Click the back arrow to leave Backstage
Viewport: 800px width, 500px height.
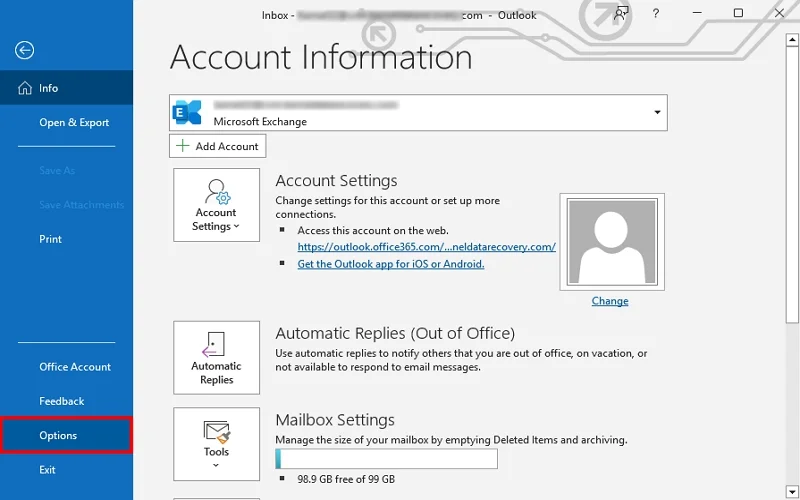coord(24,50)
